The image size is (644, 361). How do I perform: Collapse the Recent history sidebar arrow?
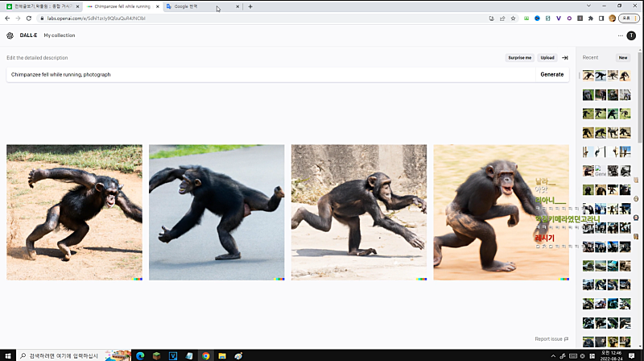tap(565, 58)
